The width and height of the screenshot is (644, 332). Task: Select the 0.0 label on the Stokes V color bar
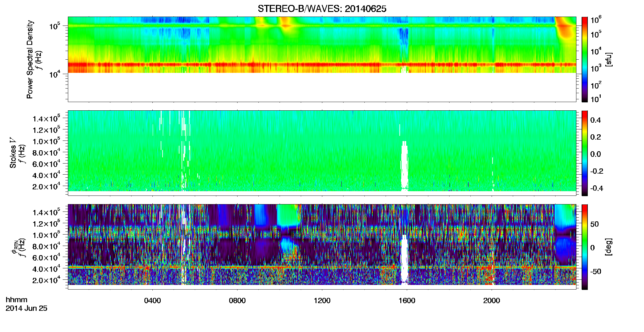[595, 154]
